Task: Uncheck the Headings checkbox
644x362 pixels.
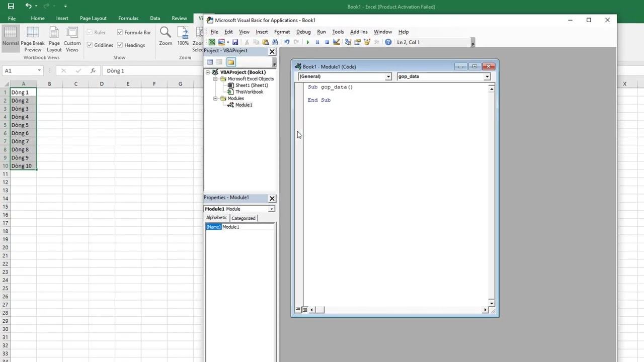Action: pyautogui.click(x=120, y=45)
